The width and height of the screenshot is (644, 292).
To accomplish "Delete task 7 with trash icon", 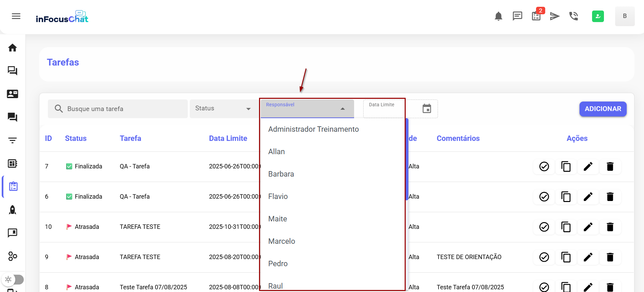I will pos(610,167).
